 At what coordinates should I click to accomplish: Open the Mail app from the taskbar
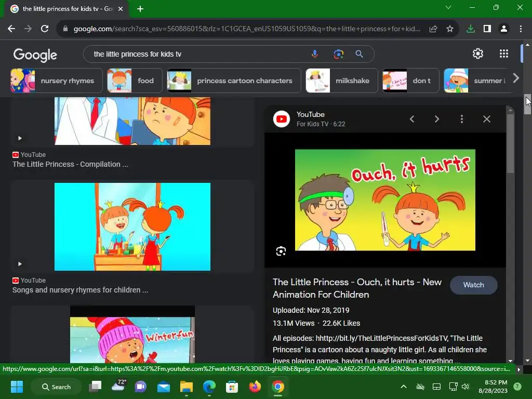tap(164, 387)
